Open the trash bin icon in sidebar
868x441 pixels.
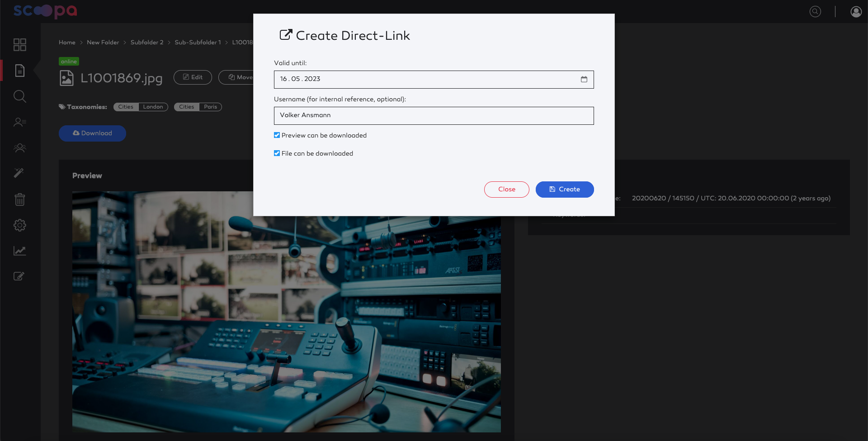click(x=20, y=199)
